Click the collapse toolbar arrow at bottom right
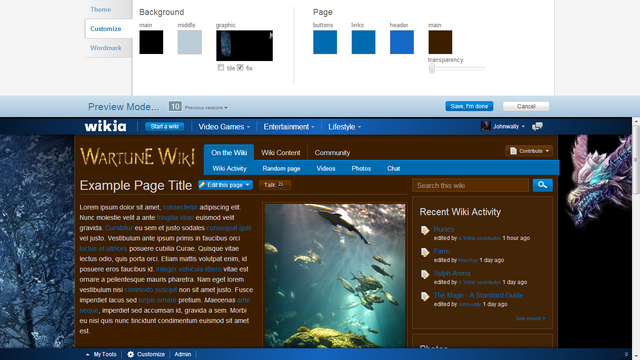This screenshot has width=640, height=360. click(x=626, y=354)
